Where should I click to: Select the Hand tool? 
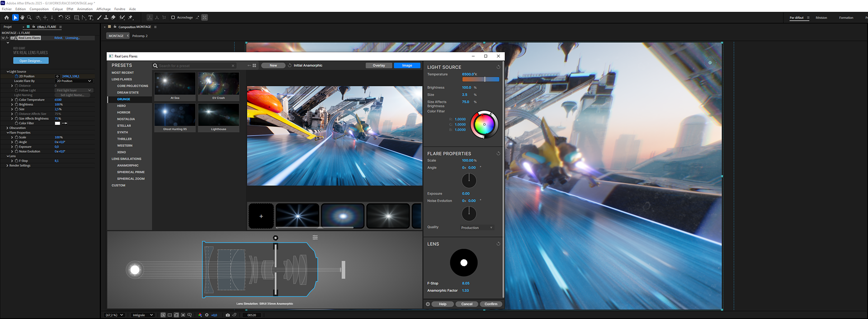(22, 18)
